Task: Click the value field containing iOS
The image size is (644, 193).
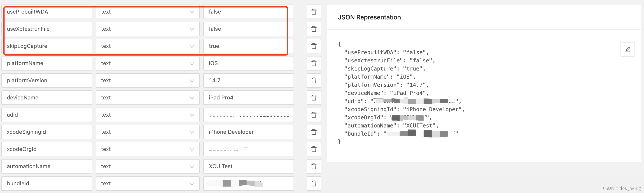Action: click(248, 63)
